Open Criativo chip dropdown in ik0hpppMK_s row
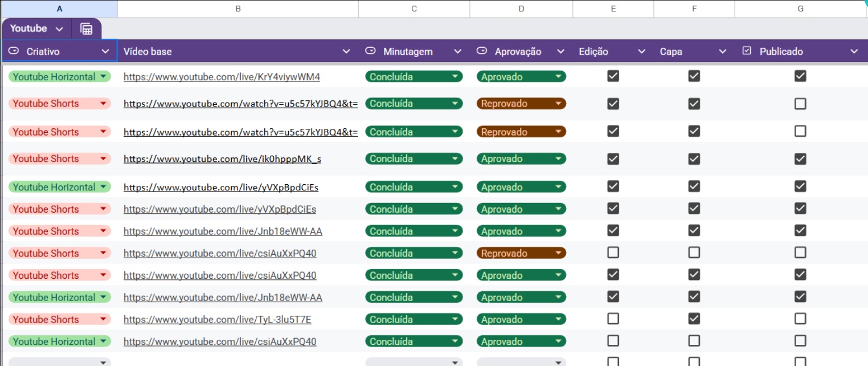The width and height of the screenshot is (868, 366). point(103,159)
